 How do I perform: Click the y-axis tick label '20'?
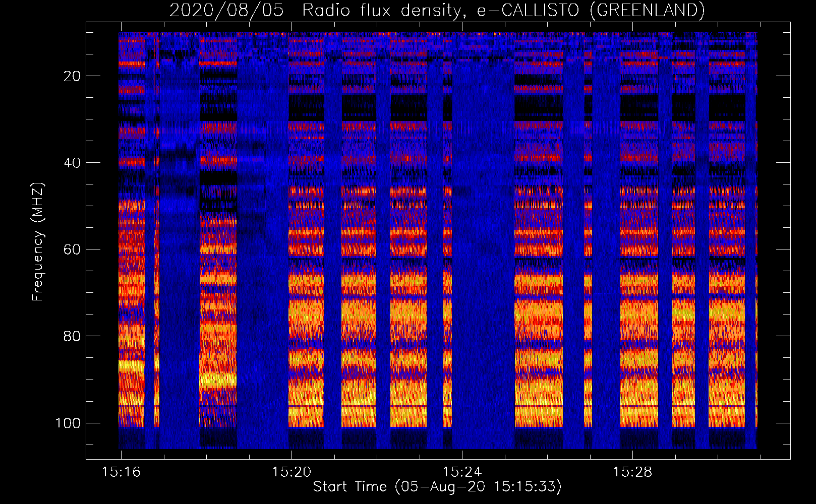(x=72, y=76)
